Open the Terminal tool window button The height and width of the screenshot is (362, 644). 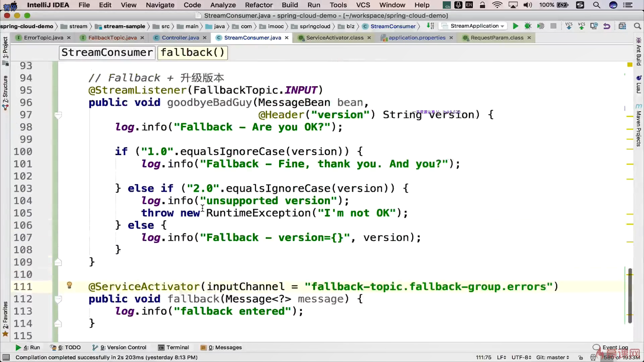174,348
